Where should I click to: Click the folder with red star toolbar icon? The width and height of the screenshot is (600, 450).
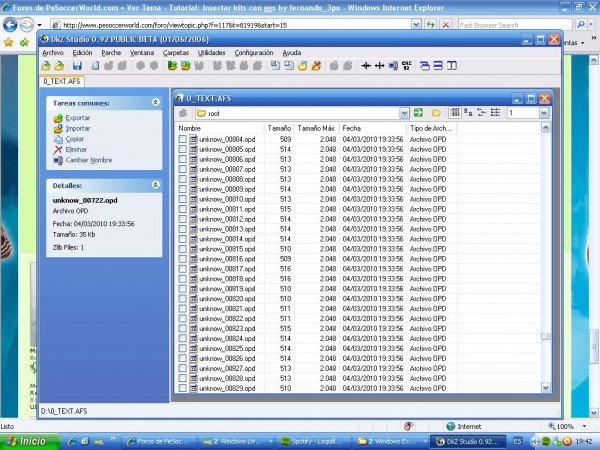pos(316,66)
